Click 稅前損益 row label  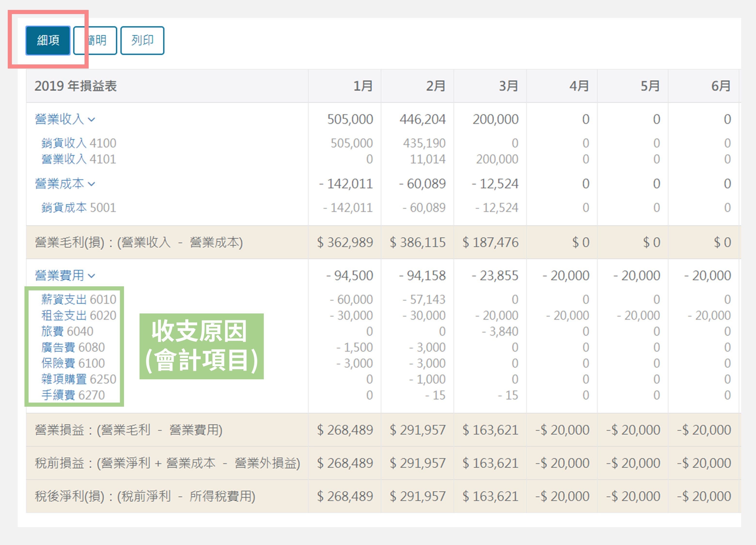(x=168, y=463)
